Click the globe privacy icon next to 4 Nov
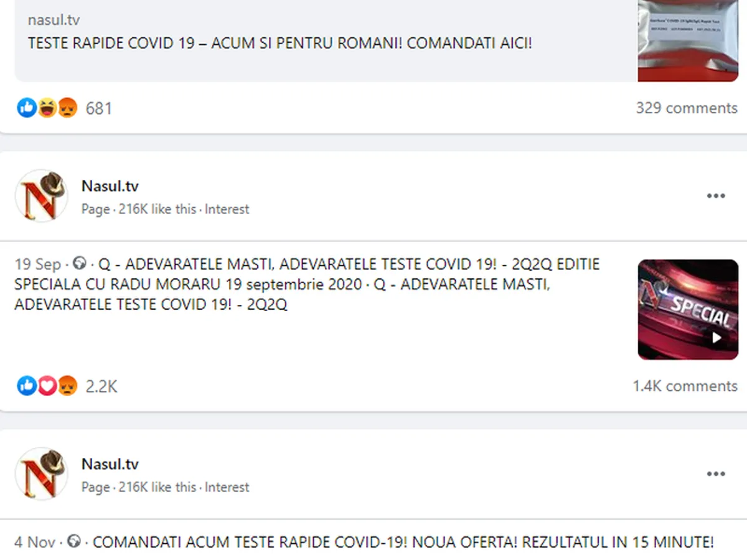Image resolution: width=747 pixels, height=560 pixels. (73, 542)
